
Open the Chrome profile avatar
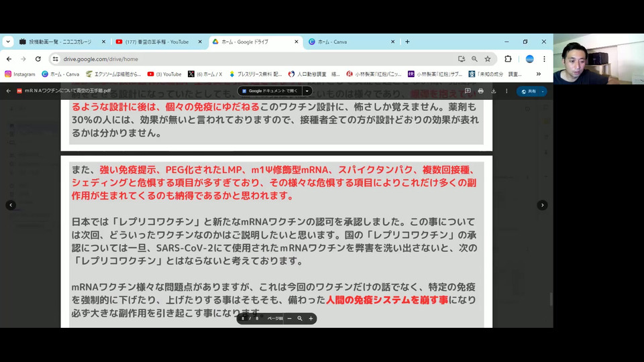click(x=529, y=59)
